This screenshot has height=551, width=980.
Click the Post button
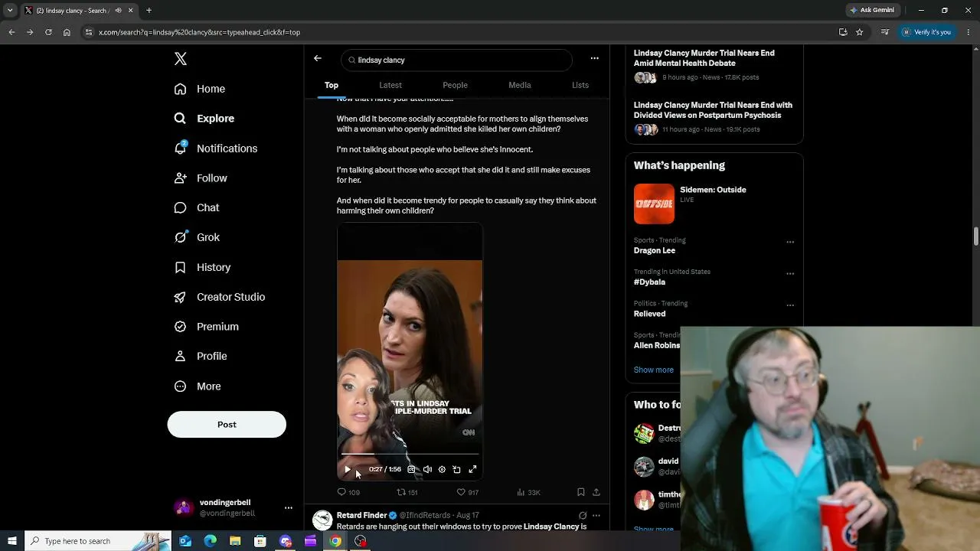point(227,425)
